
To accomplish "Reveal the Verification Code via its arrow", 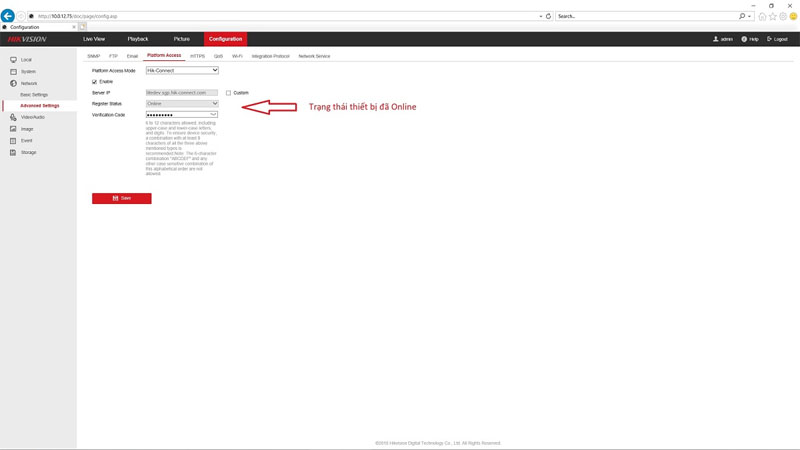I will [x=213, y=115].
